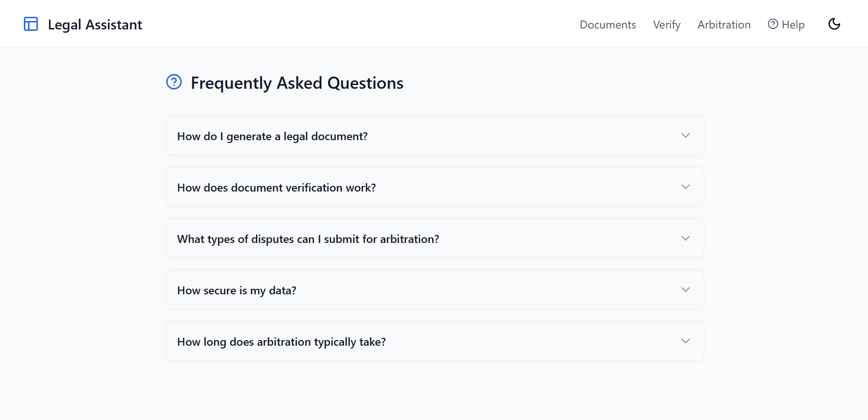Click the Frequently Asked Questions heading
Screen dimensions: 868x420
coord(297,83)
